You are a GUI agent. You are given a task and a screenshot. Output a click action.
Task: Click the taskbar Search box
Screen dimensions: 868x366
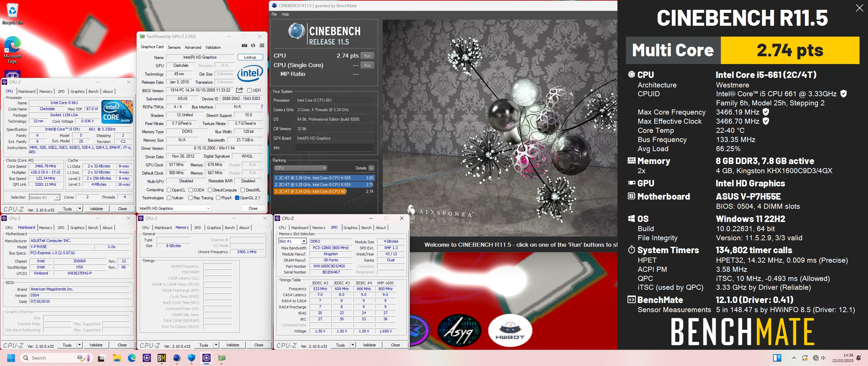tap(56, 358)
